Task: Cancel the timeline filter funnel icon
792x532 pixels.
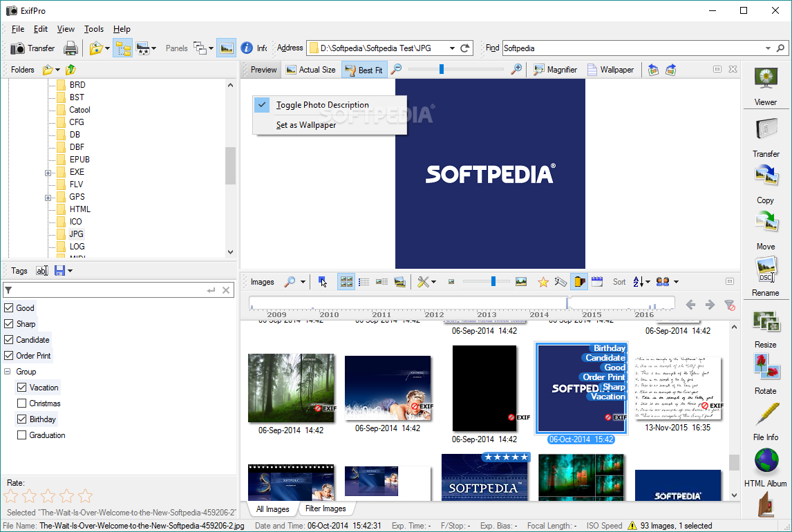Action: [729, 305]
